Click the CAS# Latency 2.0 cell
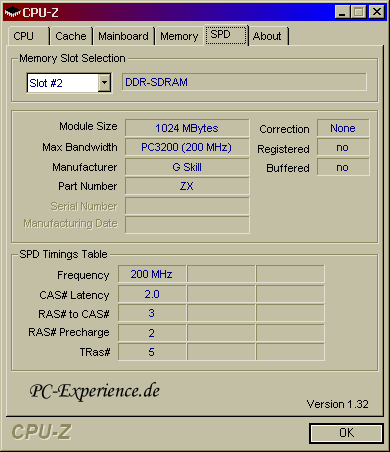The height and width of the screenshot is (452, 390). pyautogui.click(x=152, y=294)
